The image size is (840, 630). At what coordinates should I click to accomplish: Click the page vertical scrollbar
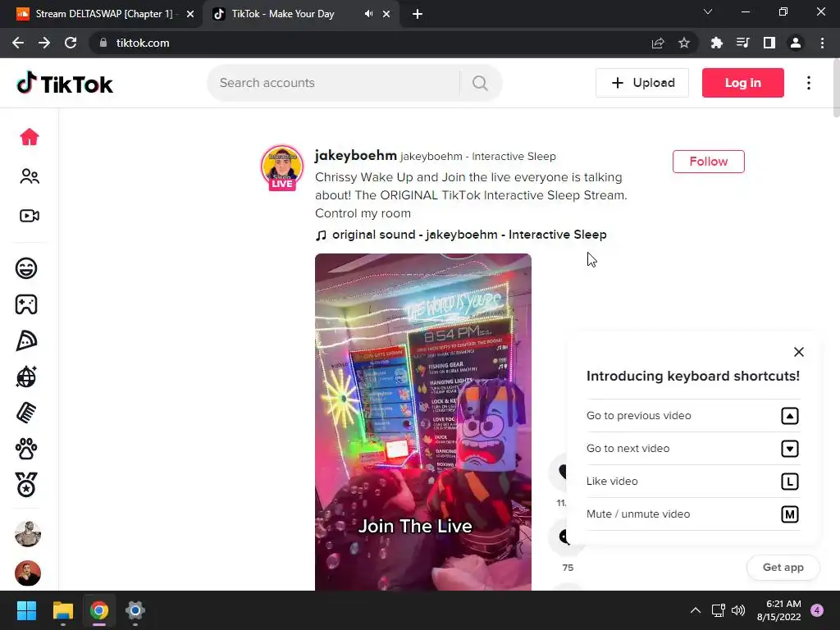[x=836, y=89]
